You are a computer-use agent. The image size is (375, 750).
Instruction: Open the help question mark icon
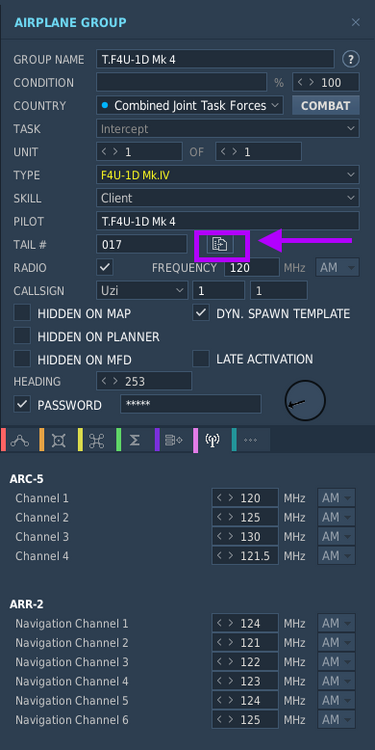tap(351, 59)
